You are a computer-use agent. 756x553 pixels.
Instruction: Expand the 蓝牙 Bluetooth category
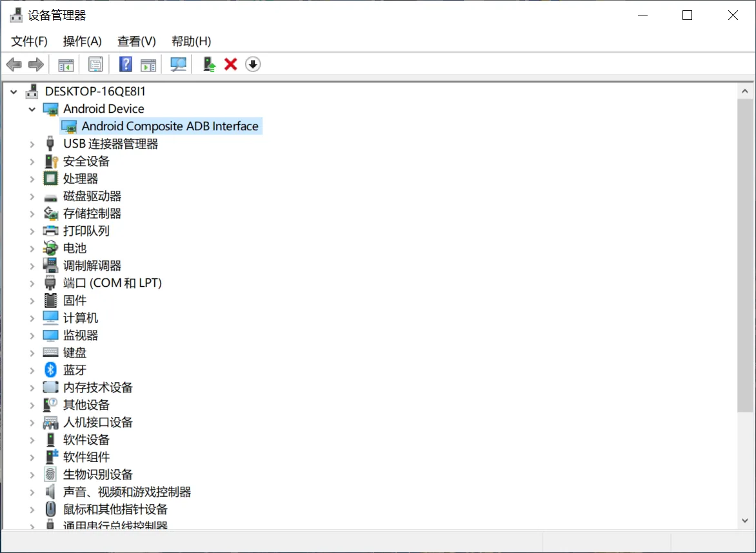[x=32, y=371]
